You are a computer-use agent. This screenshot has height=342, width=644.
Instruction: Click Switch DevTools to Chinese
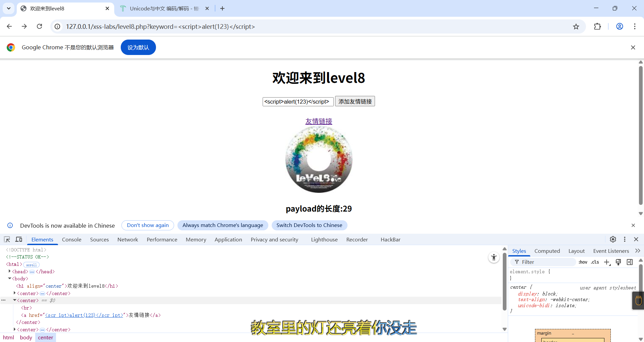pyautogui.click(x=309, y=225)
